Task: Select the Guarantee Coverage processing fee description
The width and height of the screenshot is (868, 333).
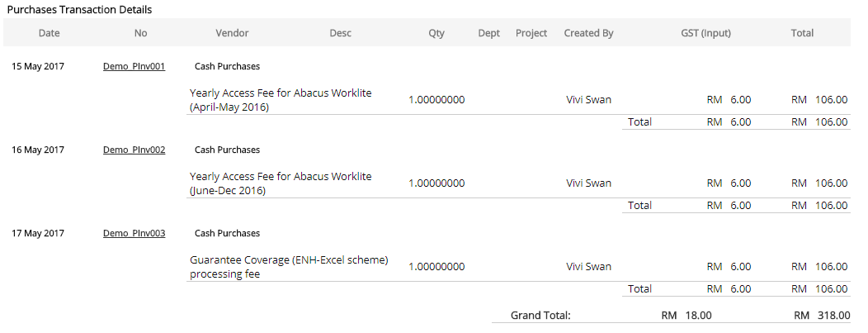Action: 289,267
